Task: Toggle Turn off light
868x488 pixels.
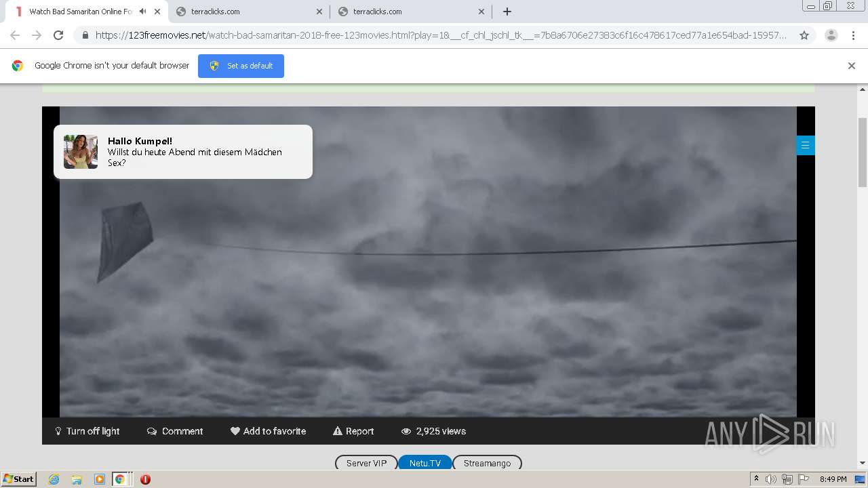Action: click(x=87, y=431)
